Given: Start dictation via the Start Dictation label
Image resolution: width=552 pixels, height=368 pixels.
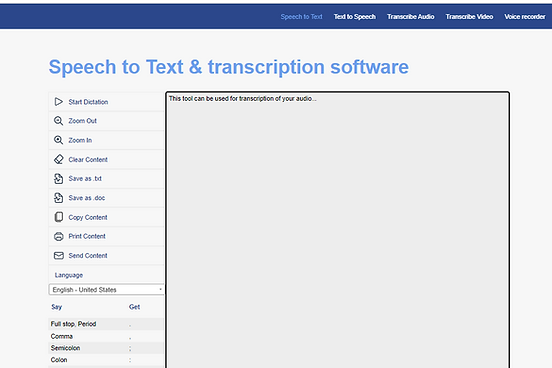Looking at the screenshot, I should click(88, 102).
